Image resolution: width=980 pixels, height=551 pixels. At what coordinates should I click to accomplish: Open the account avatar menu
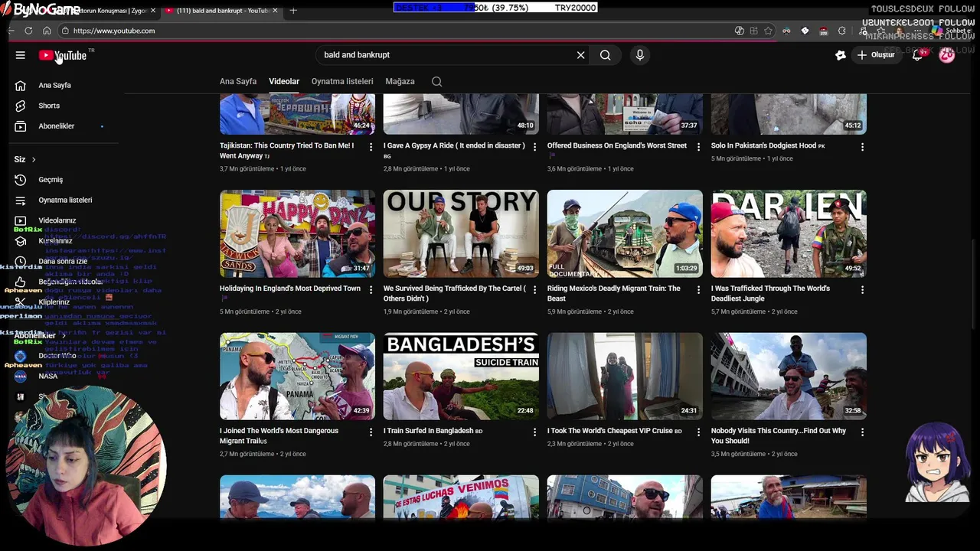point(947,55)
